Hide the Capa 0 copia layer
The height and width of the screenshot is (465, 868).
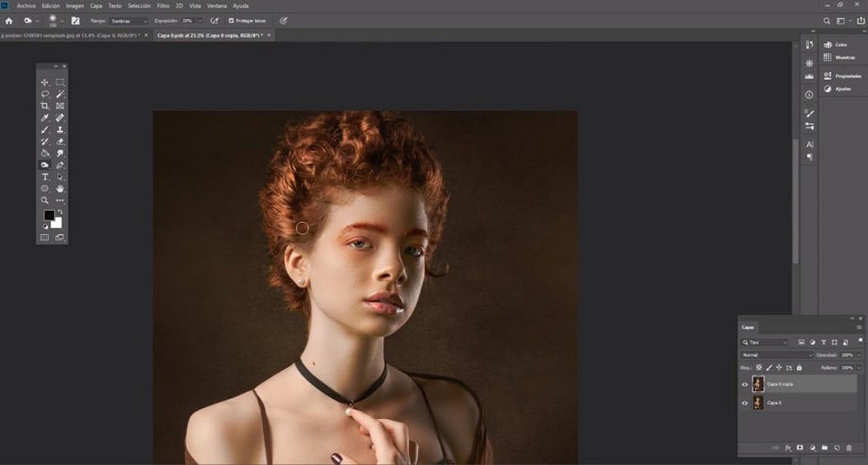point(745,384)
